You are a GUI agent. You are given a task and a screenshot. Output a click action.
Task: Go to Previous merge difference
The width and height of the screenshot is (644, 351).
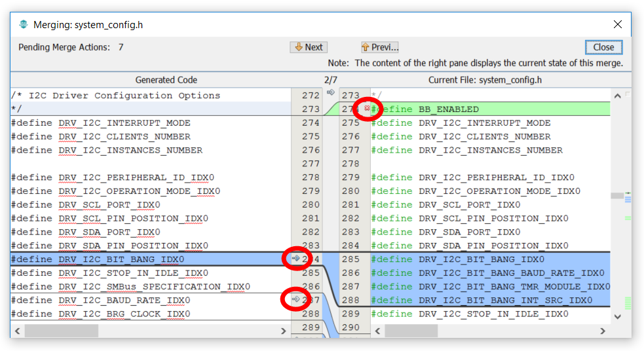tap(380, 47)
